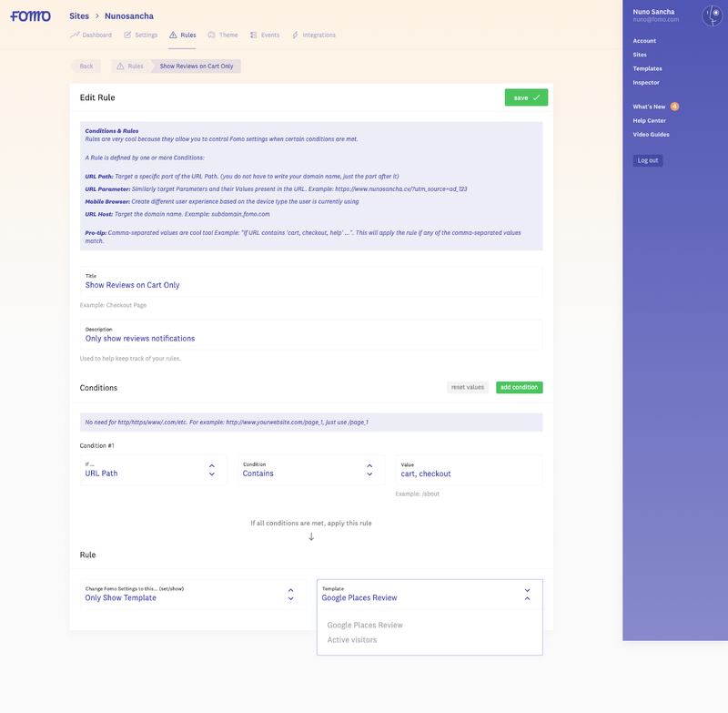Click the breadcrumb Rules triangle icon

click(x=120, y=66)
